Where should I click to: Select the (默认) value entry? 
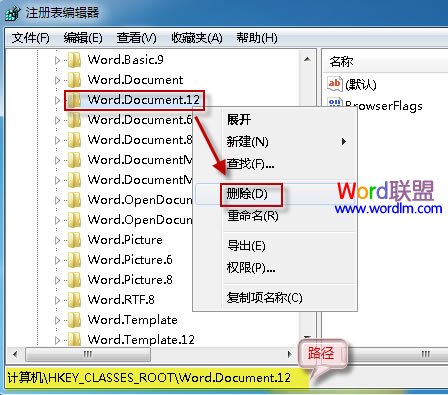point(361,85)
